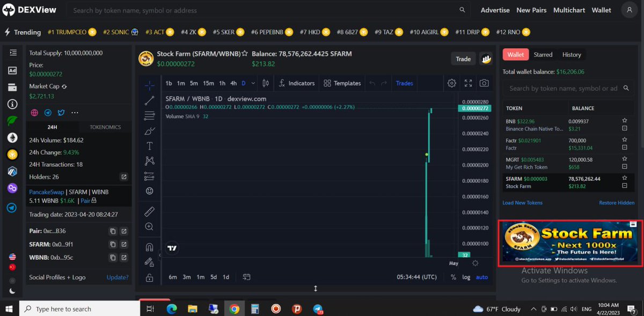Image resolution: width=644 pixels, height=316 pixels.
Task: Take a chart snapshot with camera icon
Action: pyautogui.click(x=484, y=83)
